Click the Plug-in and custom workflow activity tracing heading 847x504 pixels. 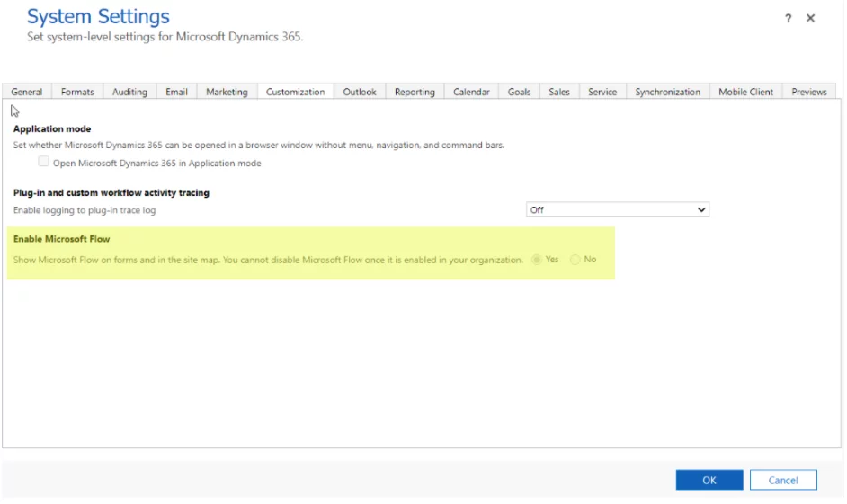[111, 192]
